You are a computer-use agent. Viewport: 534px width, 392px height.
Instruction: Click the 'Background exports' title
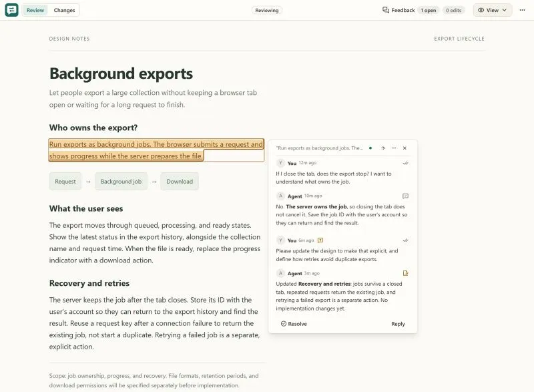pyautogui.click(x=121, y=73)
